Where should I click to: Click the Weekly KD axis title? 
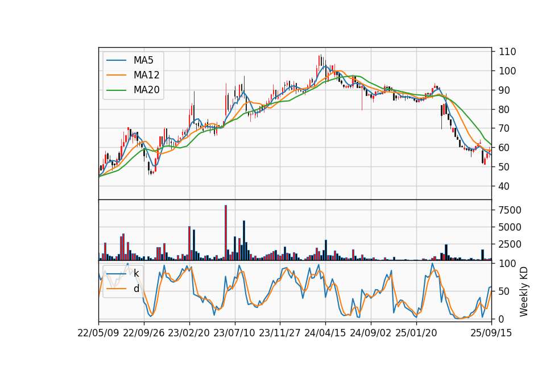524,291
